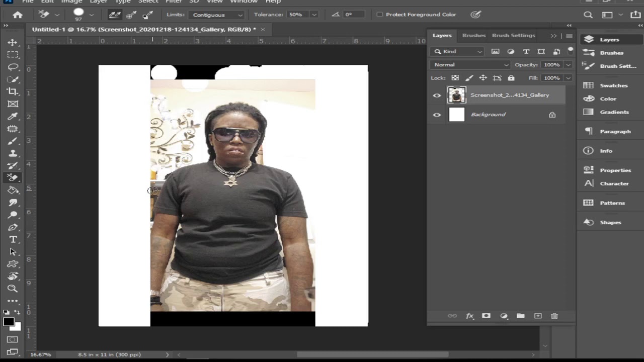Hide the Screenshot Gallery layer

437,95
